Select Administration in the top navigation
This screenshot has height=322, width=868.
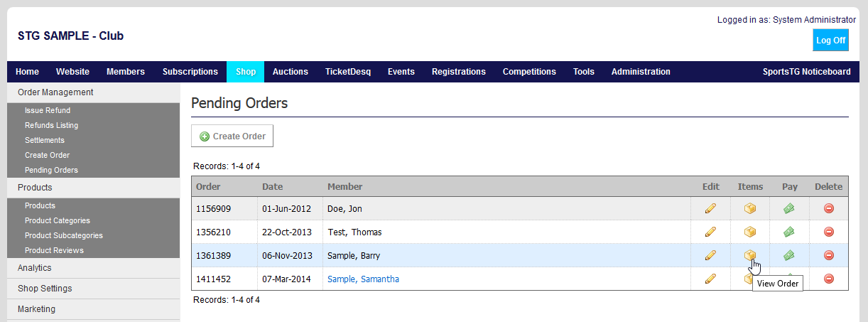640,72
